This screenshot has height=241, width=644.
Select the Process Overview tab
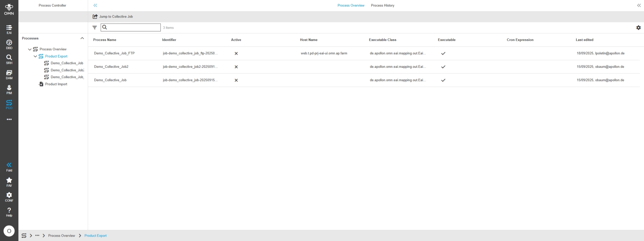click(x=351, y=5)
